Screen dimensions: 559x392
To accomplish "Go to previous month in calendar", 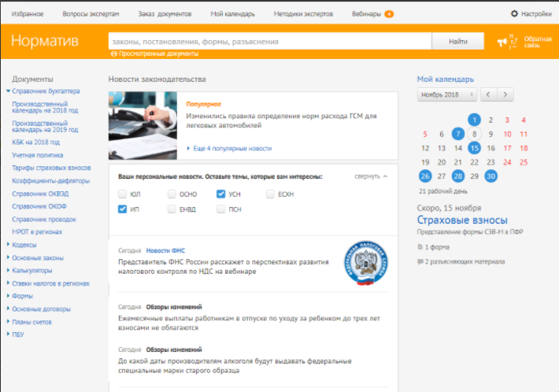I will pos(488,94).
